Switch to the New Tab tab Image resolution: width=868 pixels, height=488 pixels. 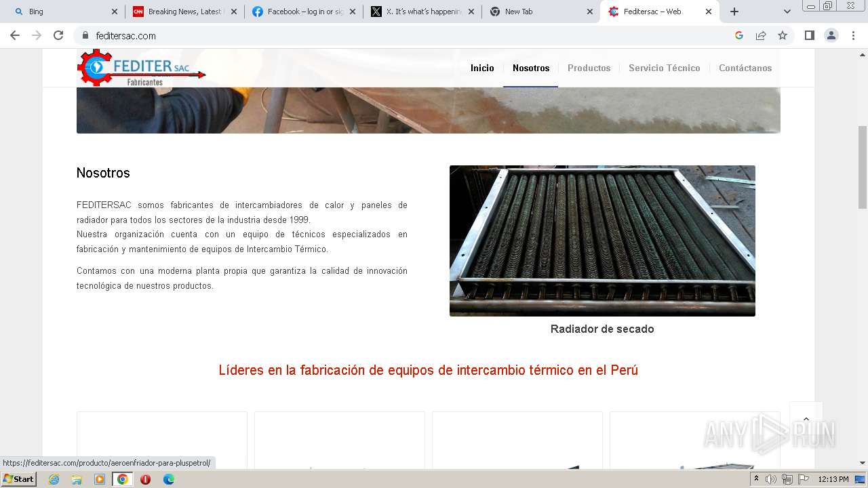pyautogui.click(x=540, y=12)
